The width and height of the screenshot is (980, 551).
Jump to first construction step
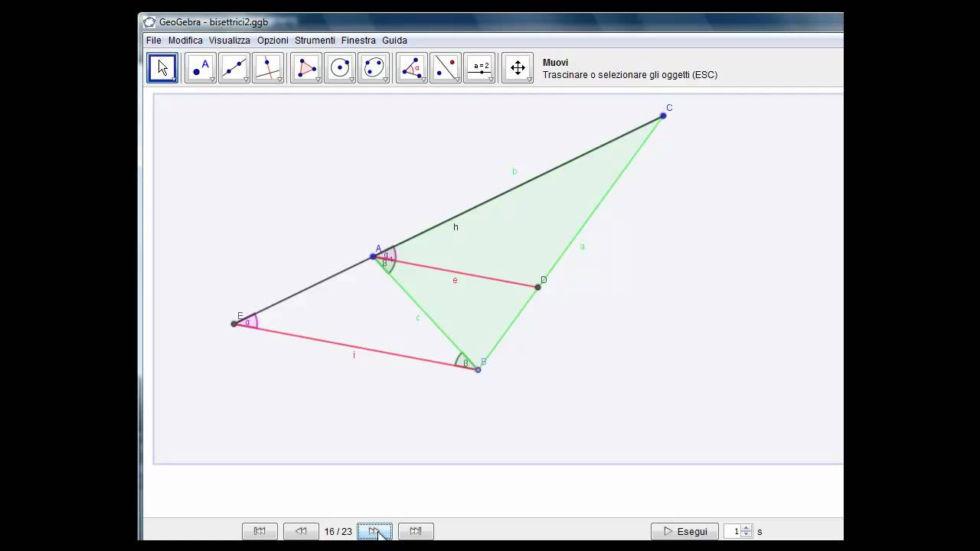point(260,531)
